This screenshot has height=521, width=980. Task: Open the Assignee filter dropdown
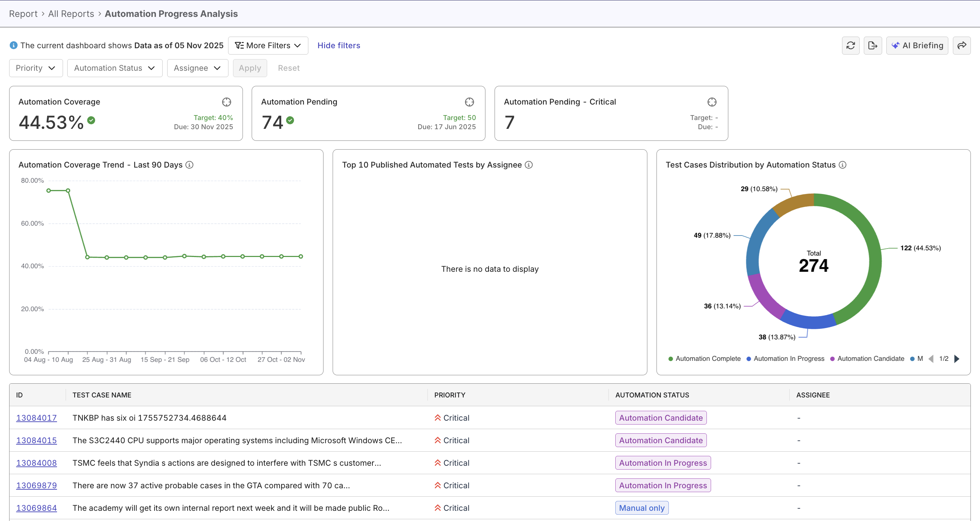pos(197,68)
